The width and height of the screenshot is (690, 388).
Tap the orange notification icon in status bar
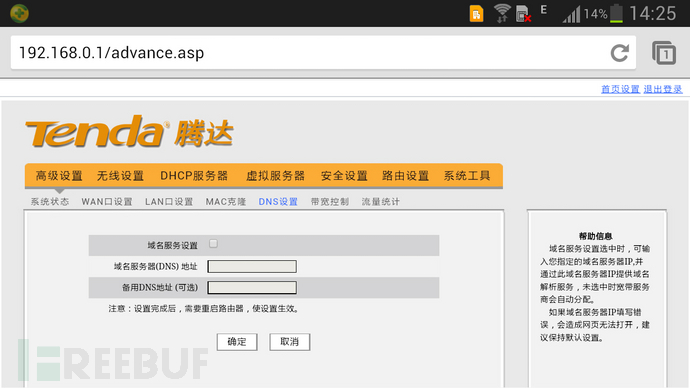[x=477, y=14]
